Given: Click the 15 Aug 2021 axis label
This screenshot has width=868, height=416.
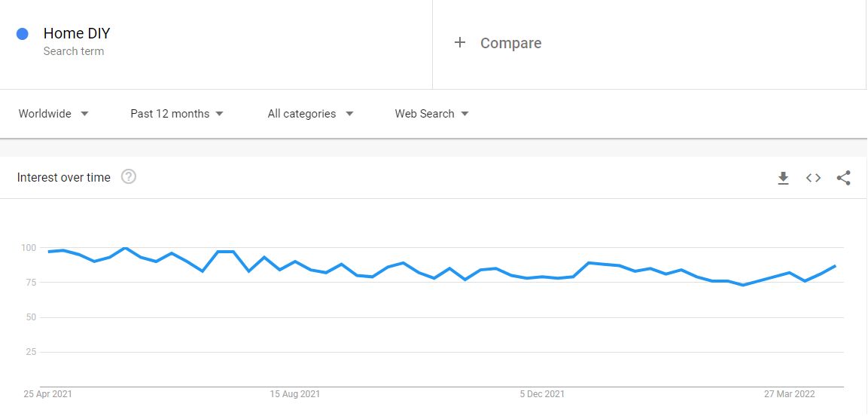Looking at the screenshot, I should point(295,393).
